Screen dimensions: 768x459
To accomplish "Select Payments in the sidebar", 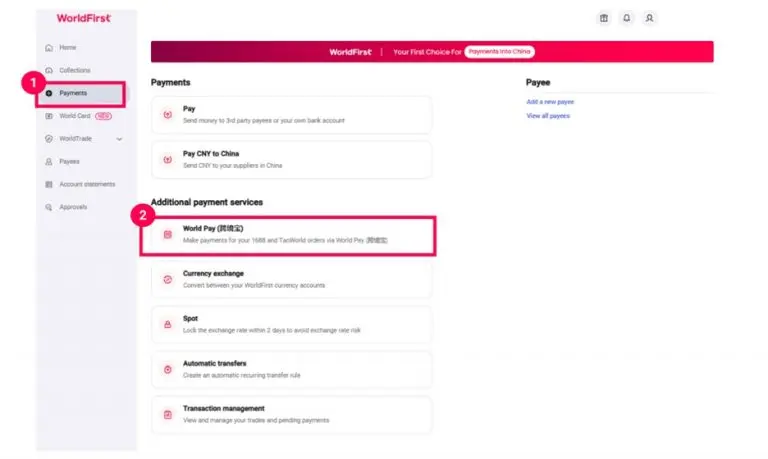I will coord(81,94).
